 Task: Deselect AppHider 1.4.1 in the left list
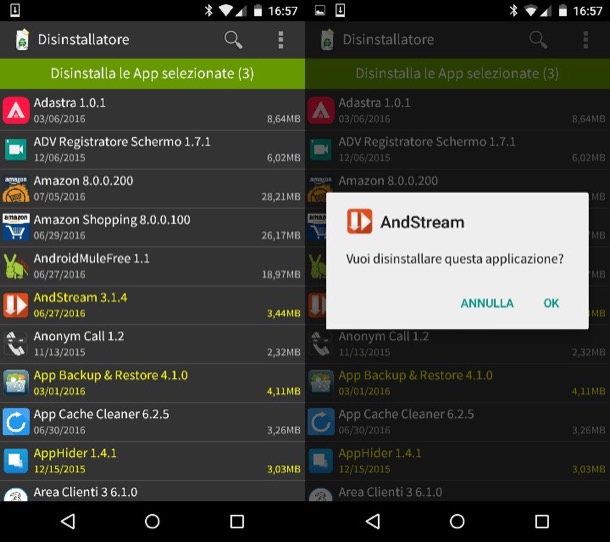150,461
